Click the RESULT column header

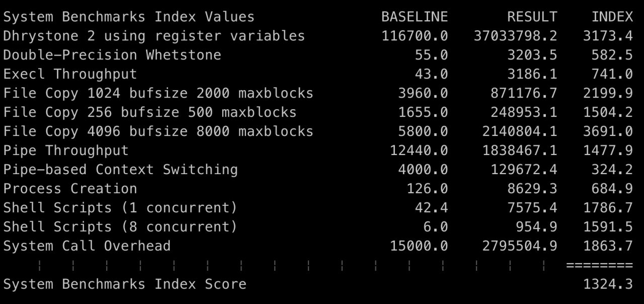tap(532, 17)
